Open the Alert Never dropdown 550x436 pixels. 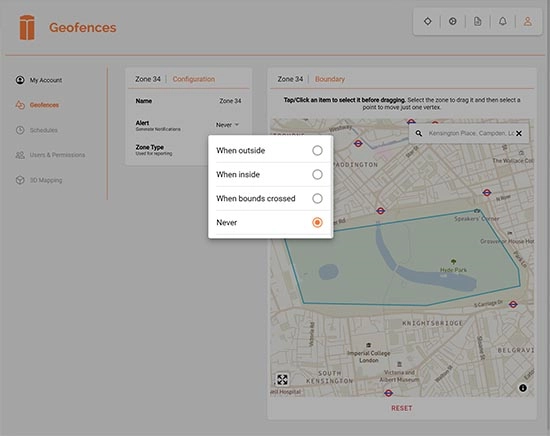[227, 125]
